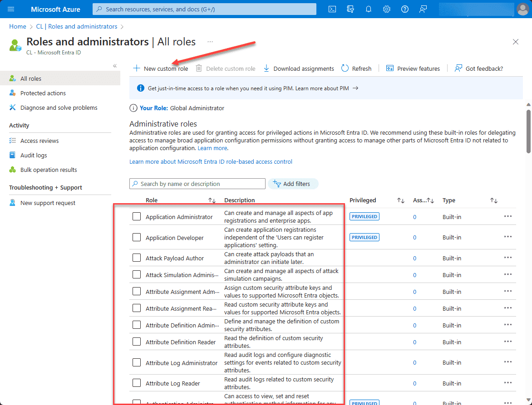Tick the Attribute Definition Administrator checkbox
The height and width of the screenshot is (405, 532).
coord(136,325)
